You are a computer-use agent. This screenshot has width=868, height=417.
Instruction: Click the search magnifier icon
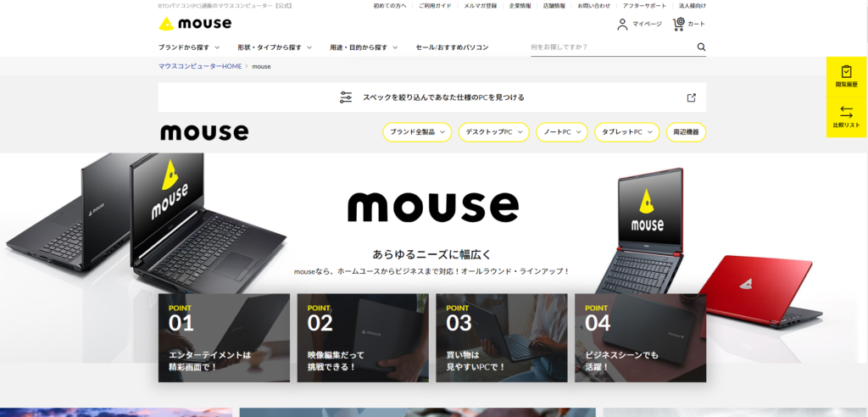(701, 47)
